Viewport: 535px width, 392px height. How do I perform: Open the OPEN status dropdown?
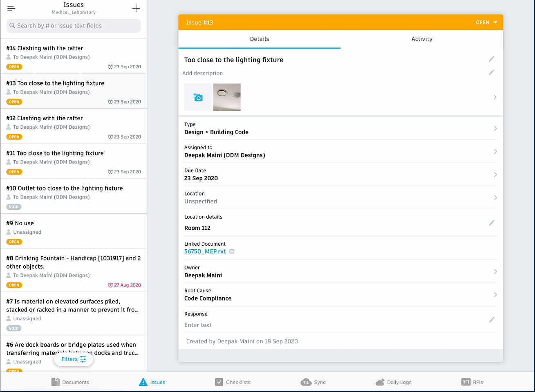[486, 22]
